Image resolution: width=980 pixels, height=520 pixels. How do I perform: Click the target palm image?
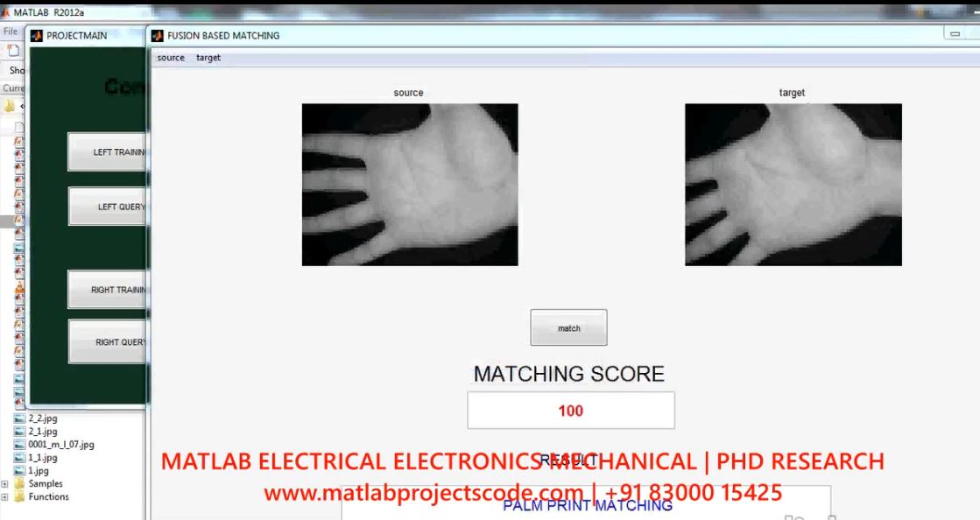pos(793,185)
